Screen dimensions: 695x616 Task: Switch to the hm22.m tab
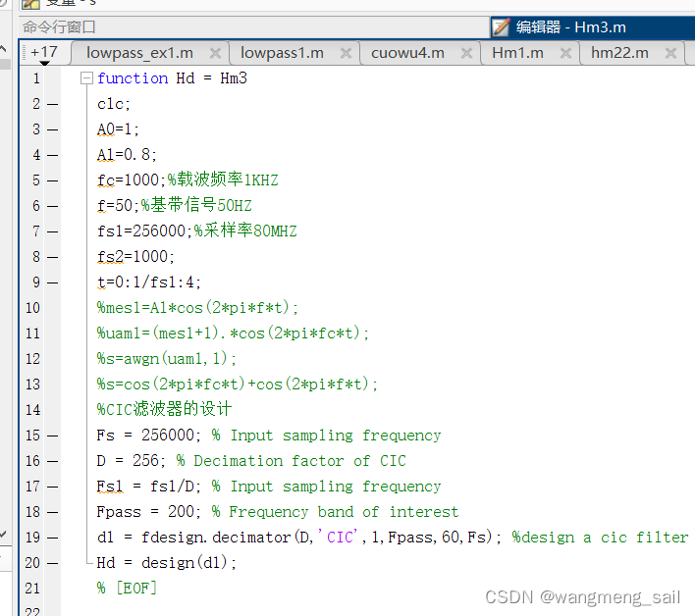[619, 53]
